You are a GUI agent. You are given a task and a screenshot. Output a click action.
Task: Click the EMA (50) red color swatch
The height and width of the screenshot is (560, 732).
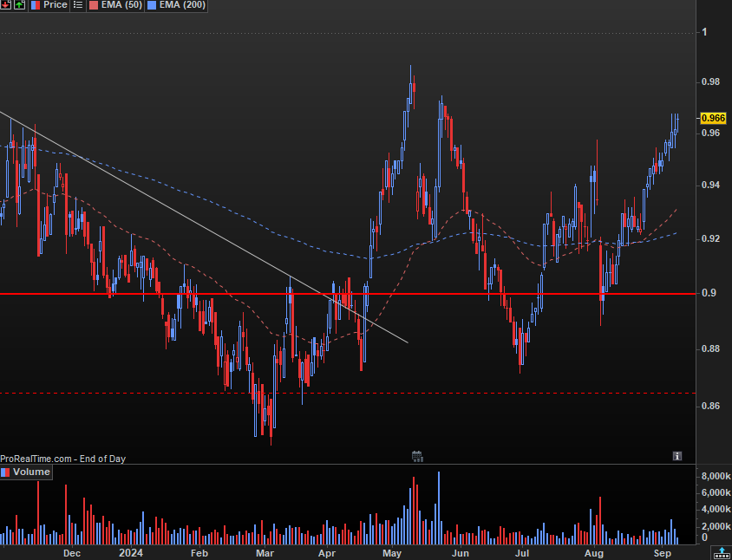click(94, 5)
